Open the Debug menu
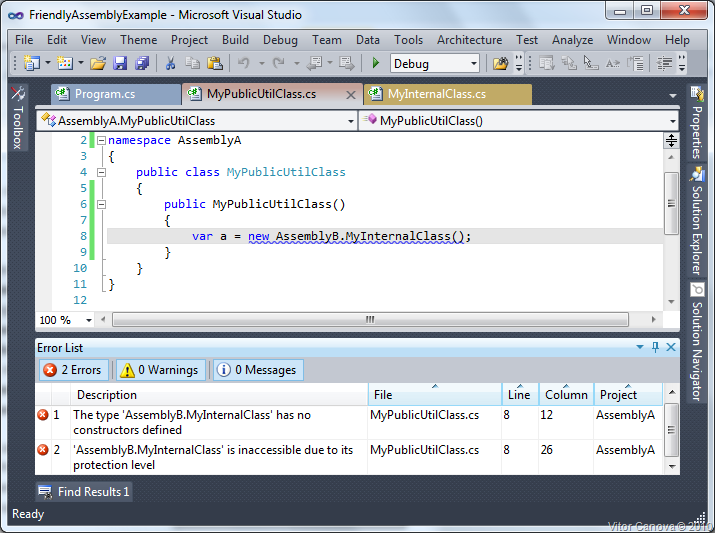This screenshot has height=533, width=715. click(x=280, y=40)
